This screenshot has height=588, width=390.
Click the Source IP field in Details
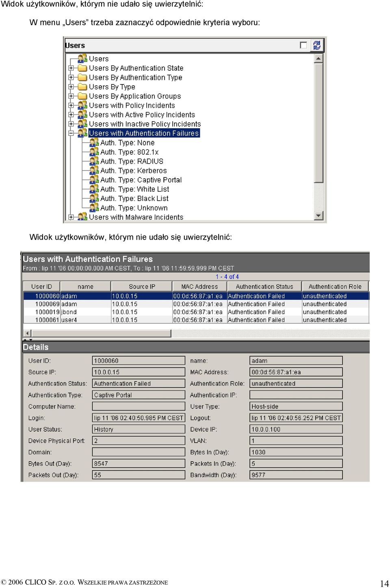pos(139,372)
